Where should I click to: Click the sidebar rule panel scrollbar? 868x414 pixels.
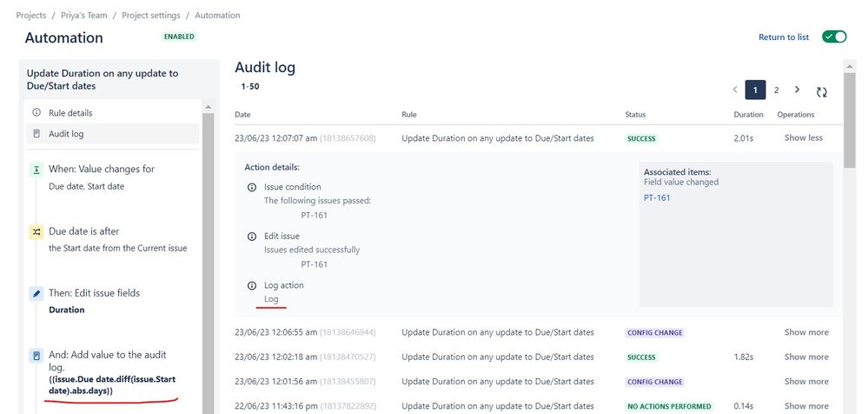pyautogui.click(x=209, y=264)
